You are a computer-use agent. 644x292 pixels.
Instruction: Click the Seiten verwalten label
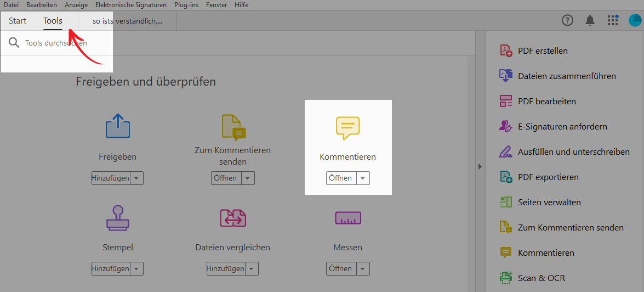(550, 202)
